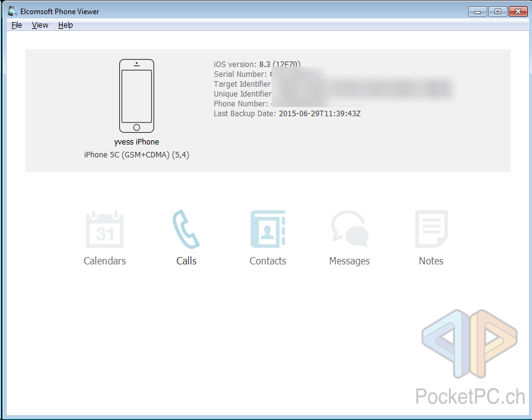Click the Messages label

(350, 261)
